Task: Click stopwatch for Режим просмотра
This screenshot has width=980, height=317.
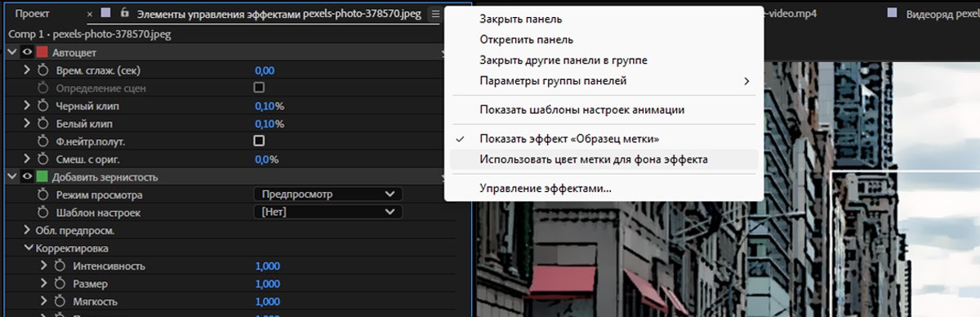Action: (x=44, y=195)
